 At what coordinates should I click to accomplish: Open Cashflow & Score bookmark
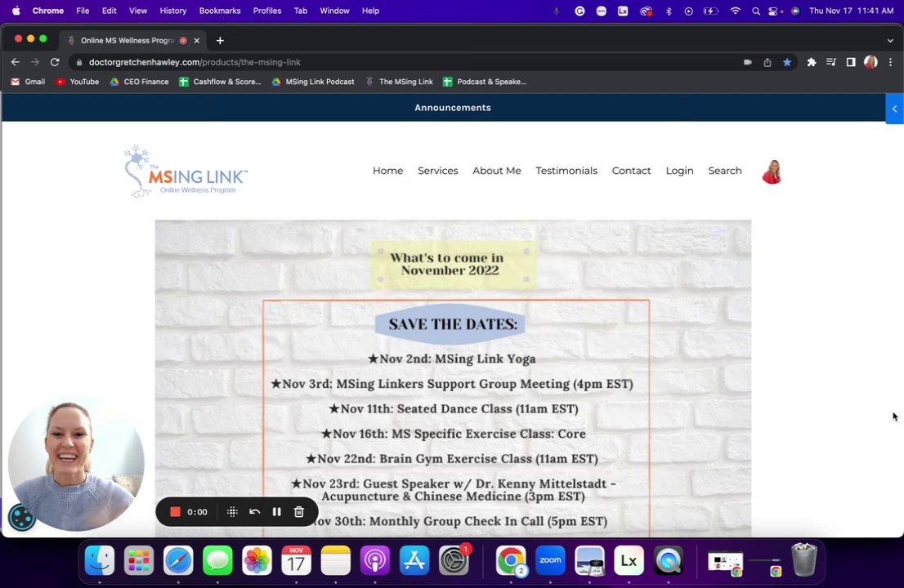pyautogui.click(x=220, y=82)
